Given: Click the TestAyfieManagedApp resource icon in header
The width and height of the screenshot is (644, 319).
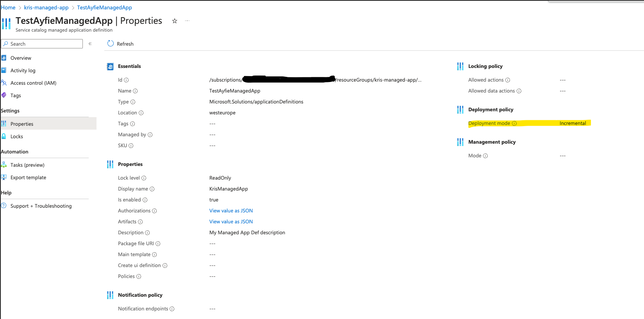Looking at the screenshot, I should 6,23.
